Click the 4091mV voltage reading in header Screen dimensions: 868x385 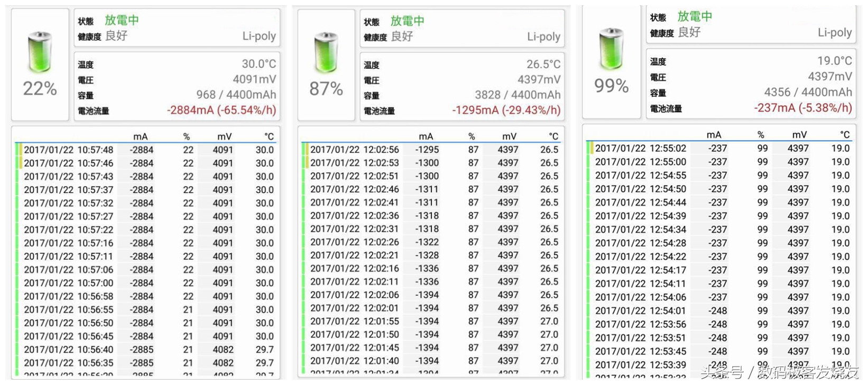pos(255,79)
